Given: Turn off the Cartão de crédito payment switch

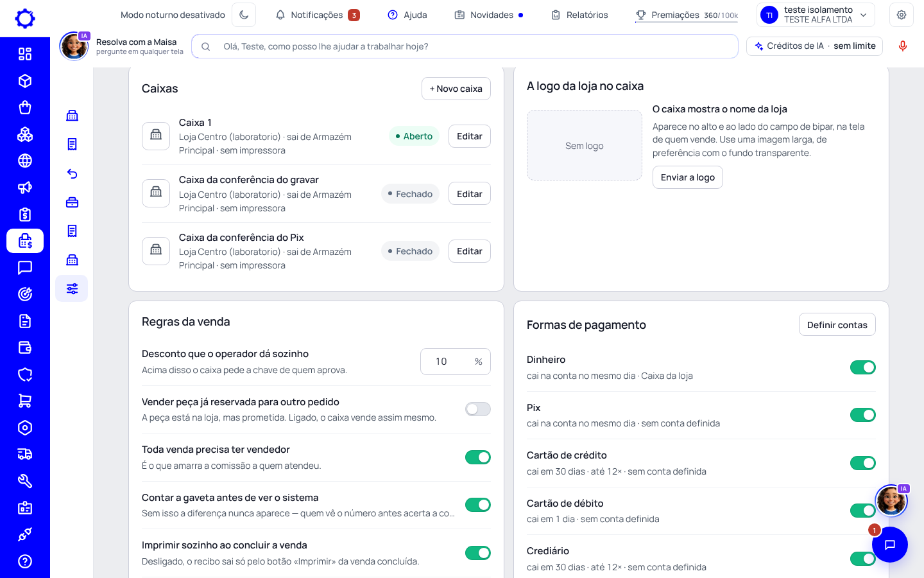Looking at the screenshot, I should pyautogui.click(x=863, y=463).
